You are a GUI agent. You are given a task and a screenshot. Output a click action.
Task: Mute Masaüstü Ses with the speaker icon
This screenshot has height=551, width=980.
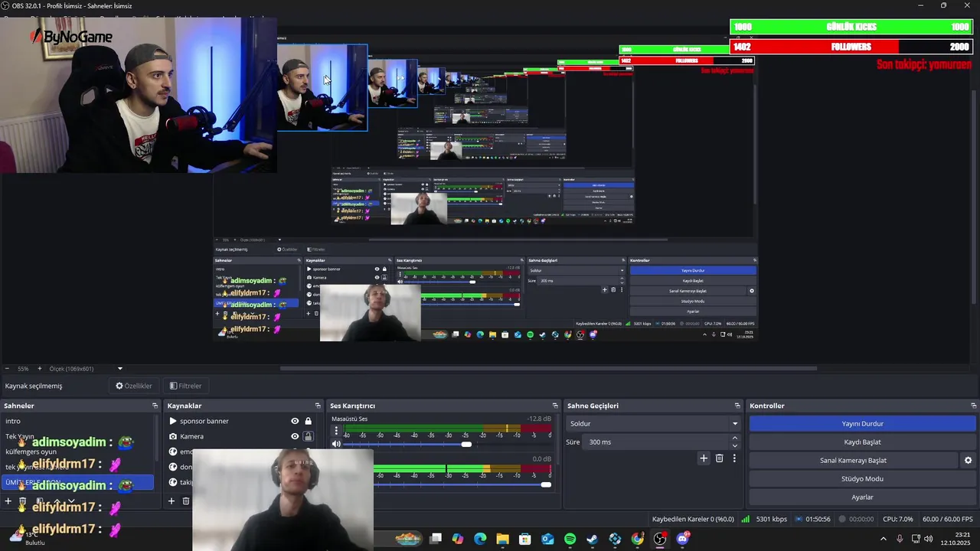point(336,444)
